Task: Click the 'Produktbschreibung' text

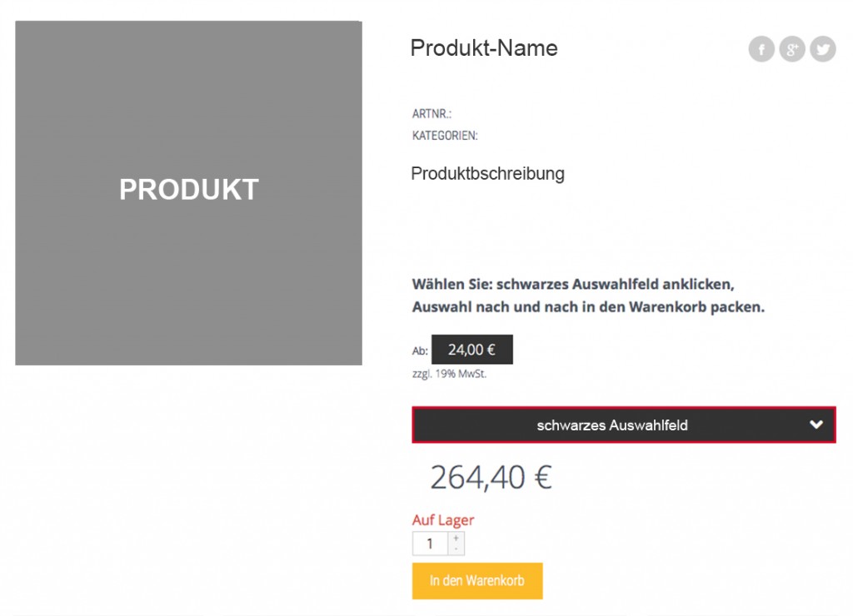Action: tap(487, 174)
